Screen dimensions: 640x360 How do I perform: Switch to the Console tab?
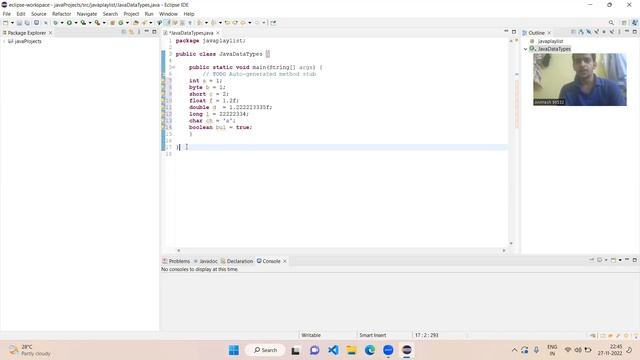click(x=269, y=261)
